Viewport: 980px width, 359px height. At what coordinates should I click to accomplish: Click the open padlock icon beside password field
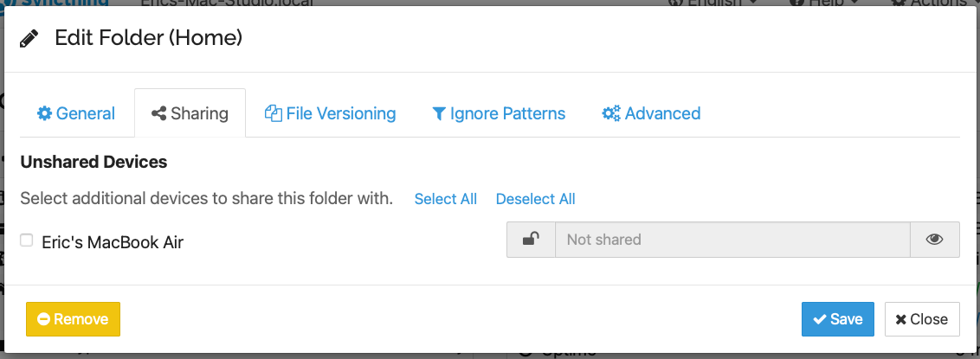[531, 240]
